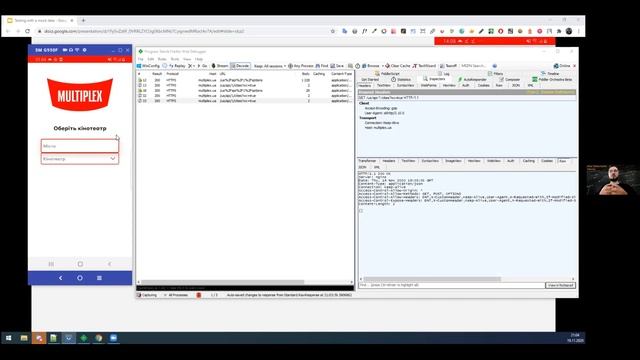This screenshot has height=360, width=640.
Task: Select request inspector WebForms tab
Action: click(x=429, y=85)
